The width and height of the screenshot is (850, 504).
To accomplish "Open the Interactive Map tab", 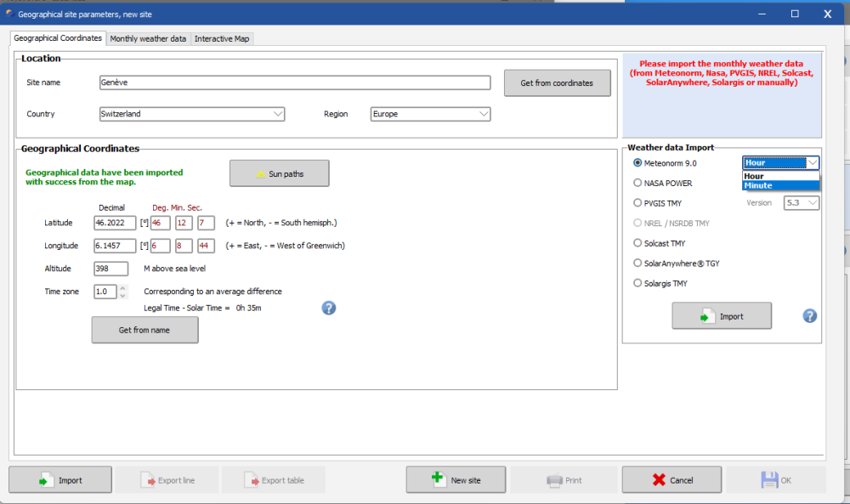I will pyautogui.click(x=222, y=38).
